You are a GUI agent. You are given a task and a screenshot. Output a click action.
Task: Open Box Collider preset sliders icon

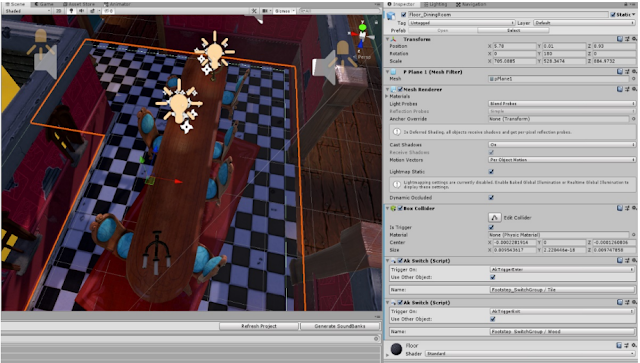pos(627,208)
